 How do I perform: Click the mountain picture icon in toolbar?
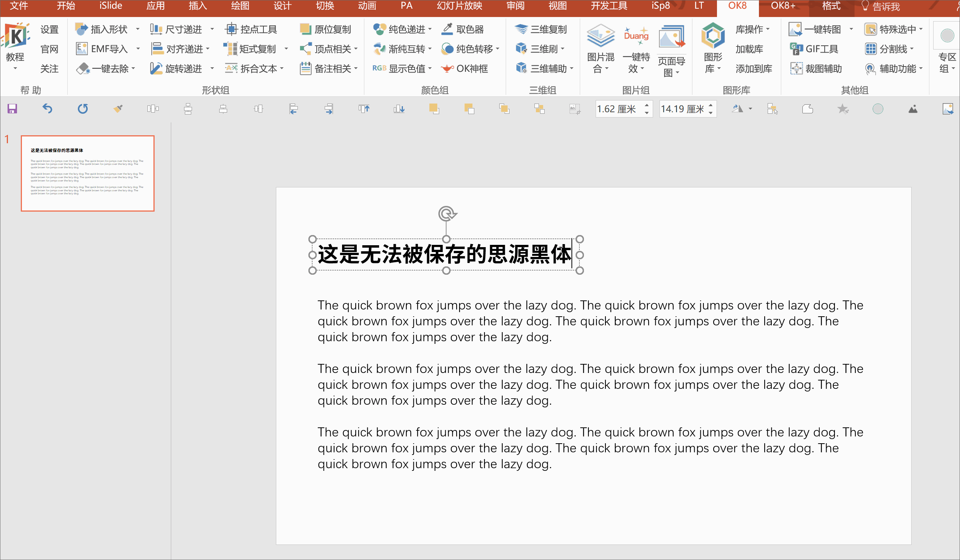pyautogui.click(x=913, y=109)
